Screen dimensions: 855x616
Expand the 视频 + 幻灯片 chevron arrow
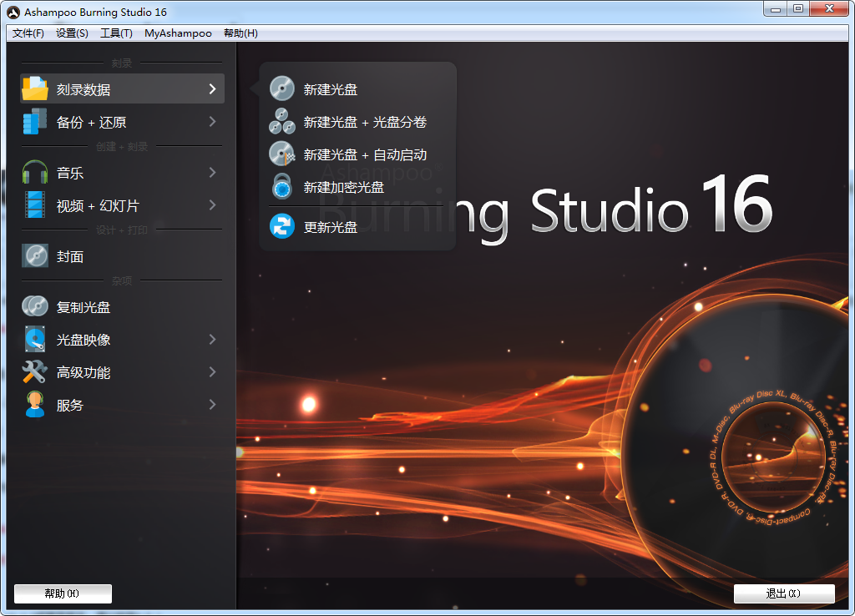pyautogui.click(x=213, y=205)
